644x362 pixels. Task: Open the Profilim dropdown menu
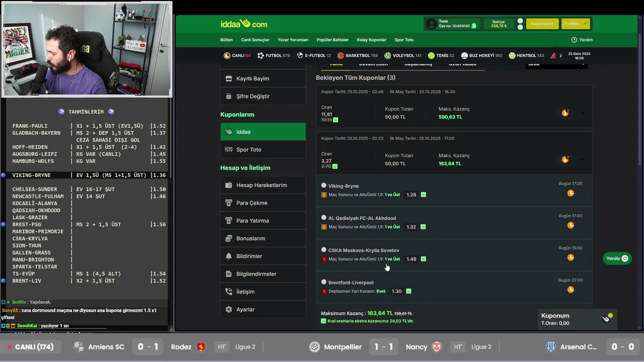coord(575,24)
